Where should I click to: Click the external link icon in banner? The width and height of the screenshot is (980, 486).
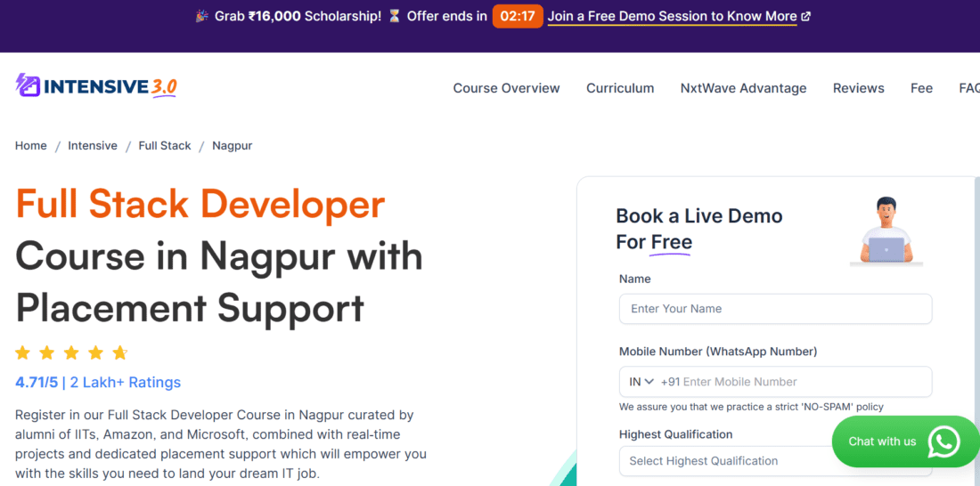tap(806, 17)
